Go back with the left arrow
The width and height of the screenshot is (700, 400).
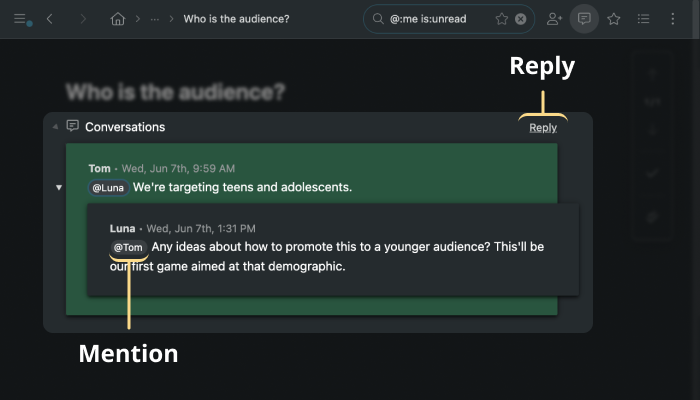pyautogui.click(x=50, y=19)
